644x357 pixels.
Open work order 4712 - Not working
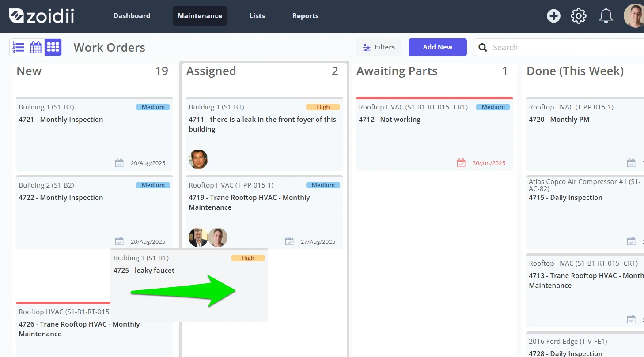point(390,120)
